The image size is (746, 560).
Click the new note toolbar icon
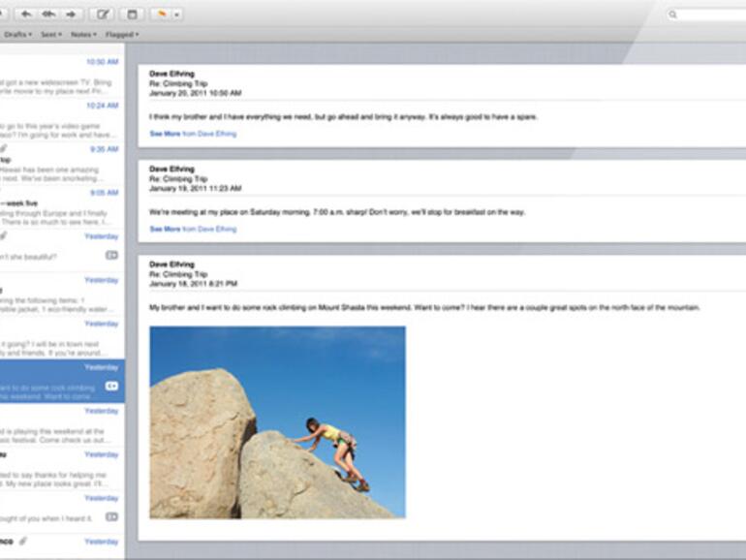(x=133, y=15)
